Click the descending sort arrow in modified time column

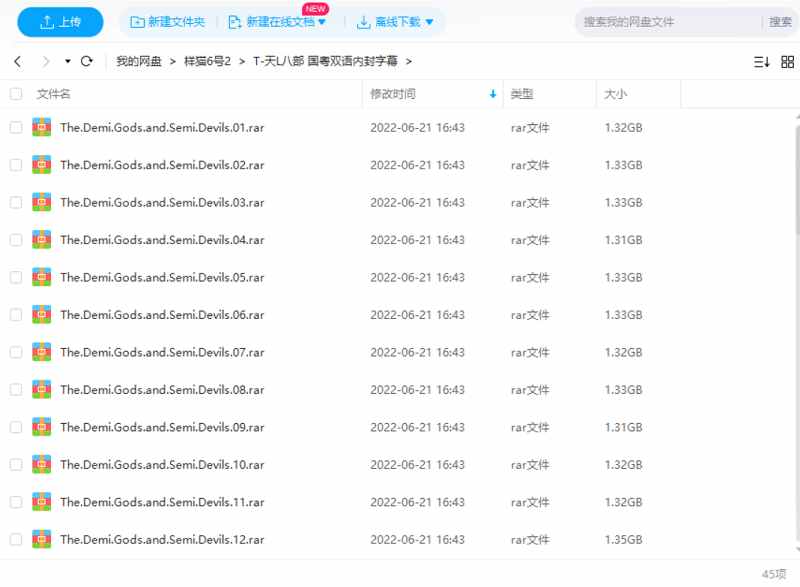click(492, 94)
